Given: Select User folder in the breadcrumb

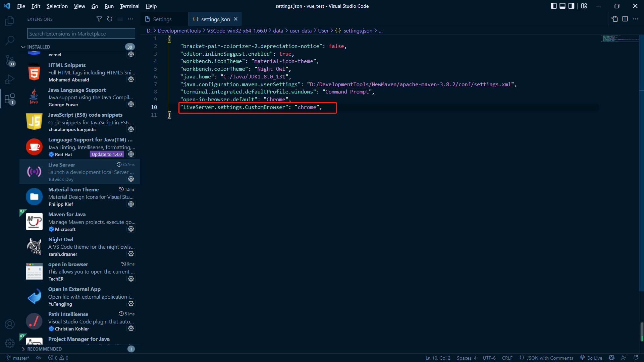Looking at the screenshot, I should [323, 31].
